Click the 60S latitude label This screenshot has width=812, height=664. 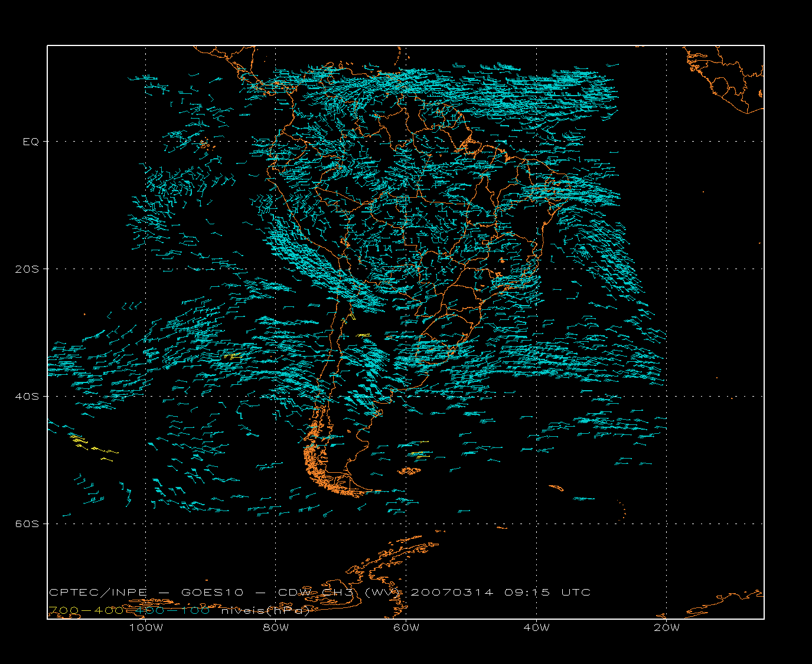pos(27,524)
